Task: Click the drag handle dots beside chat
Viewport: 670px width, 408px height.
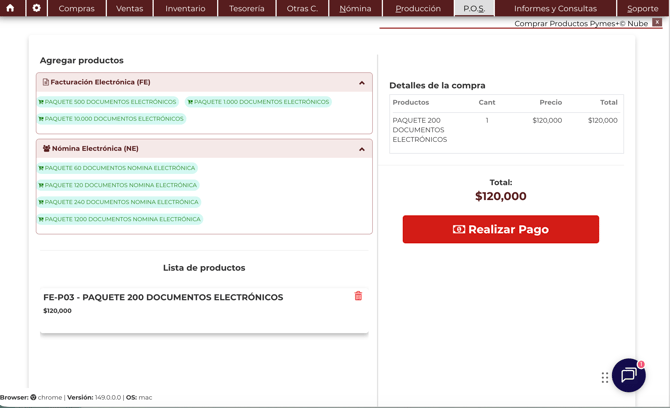Action: [x=605, y=378]
